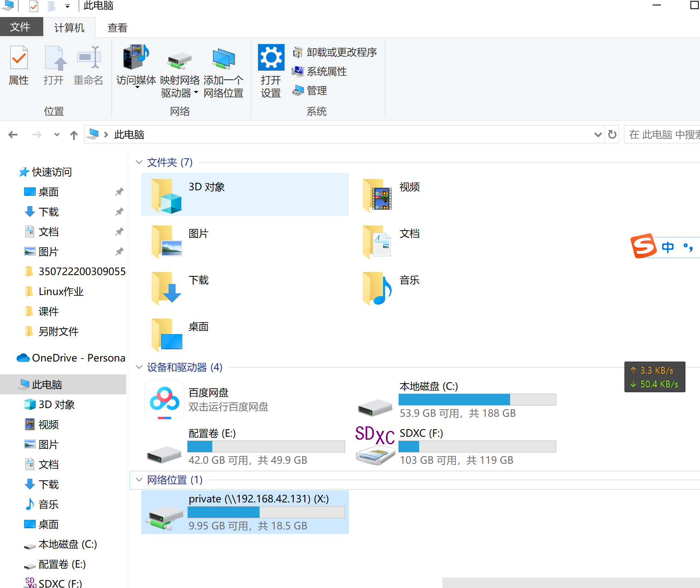Click the Sogou input method S logo
The width and height of the screenshot is (700, 588).
(x=644, y=246)
